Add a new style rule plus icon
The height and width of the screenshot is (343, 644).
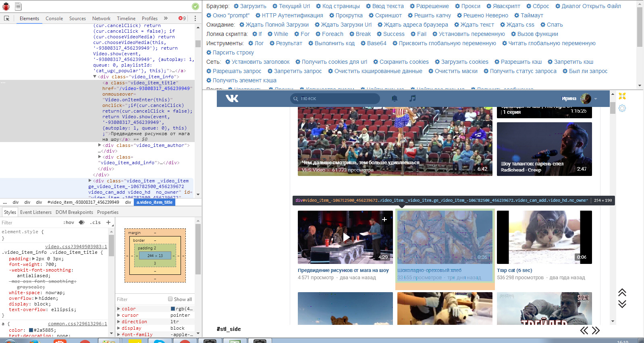click(x=108, y=222)
